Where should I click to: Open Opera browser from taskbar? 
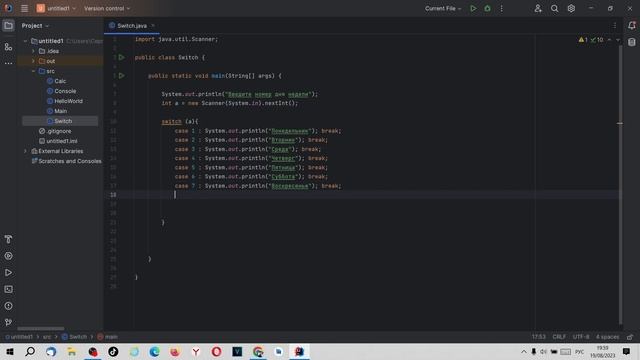tap(216, 351)
